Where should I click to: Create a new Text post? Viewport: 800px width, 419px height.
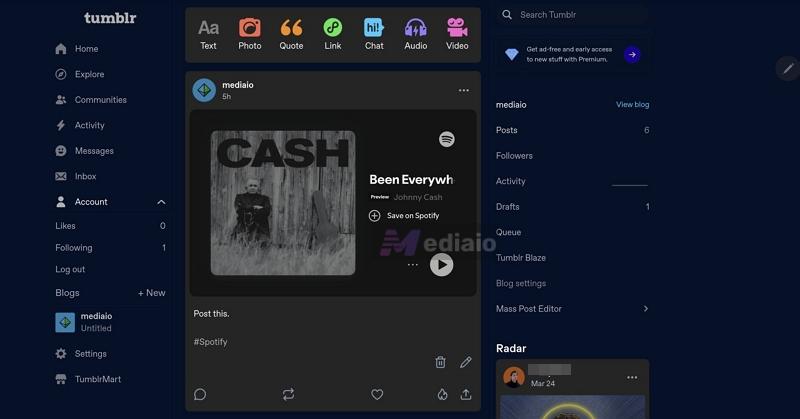tap(208, 34)
